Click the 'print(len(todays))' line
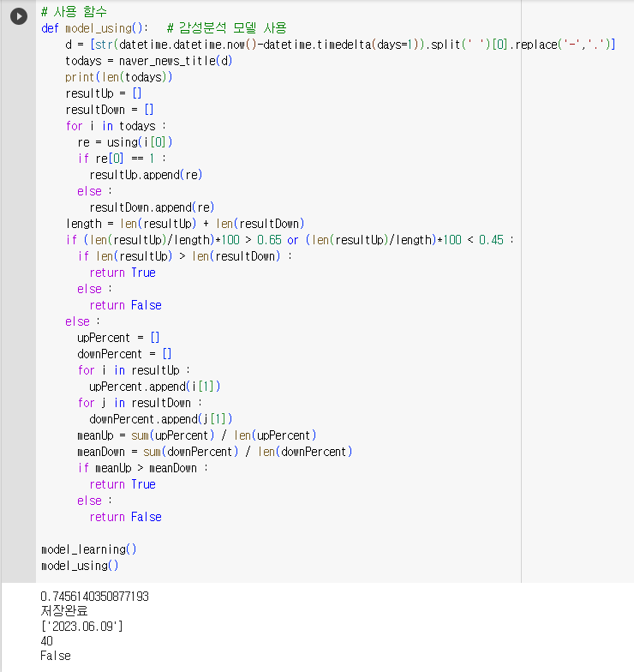Screen dimensions: 634x672 (x=118, y=77)
